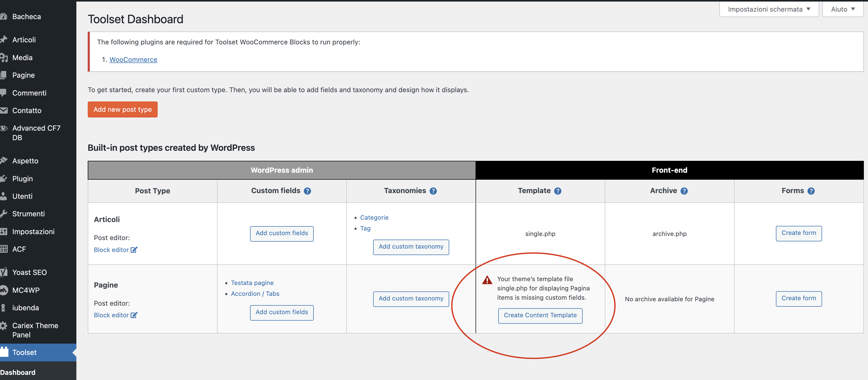The image size is (868, 380).
Task: Expand the Aiuto help dropdown
Action: click(842, 10)
